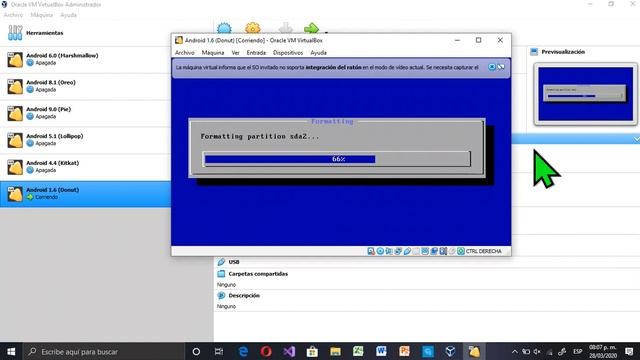Open Entrada menu in VM window

(256, 53)
